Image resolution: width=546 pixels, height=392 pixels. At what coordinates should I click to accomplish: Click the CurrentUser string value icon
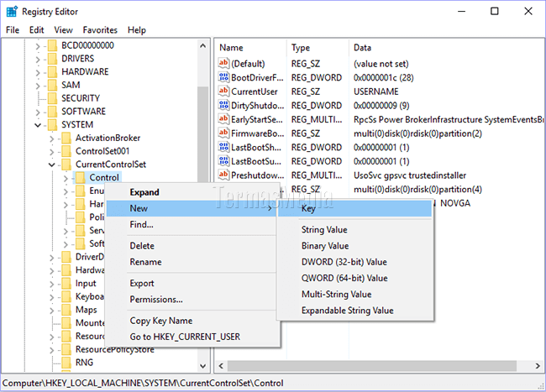pos(223,91)
